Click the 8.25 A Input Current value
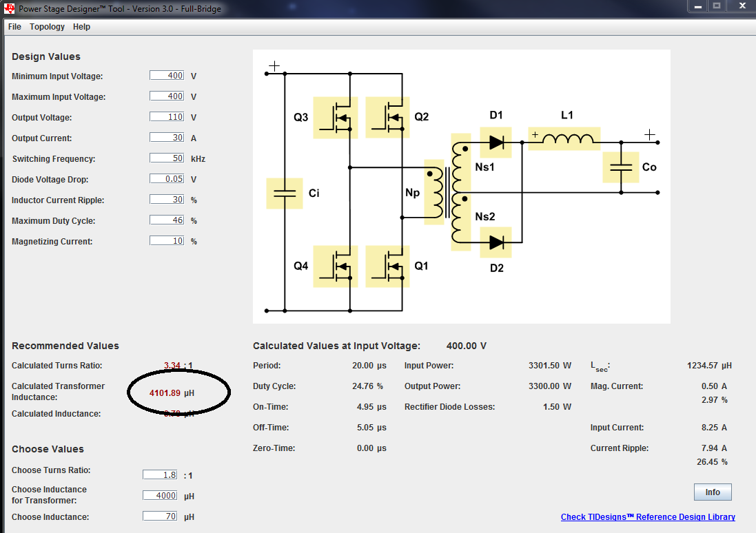The width and height of the screenshot is (756, 533). pyautogui.click(x=714, y=428)
